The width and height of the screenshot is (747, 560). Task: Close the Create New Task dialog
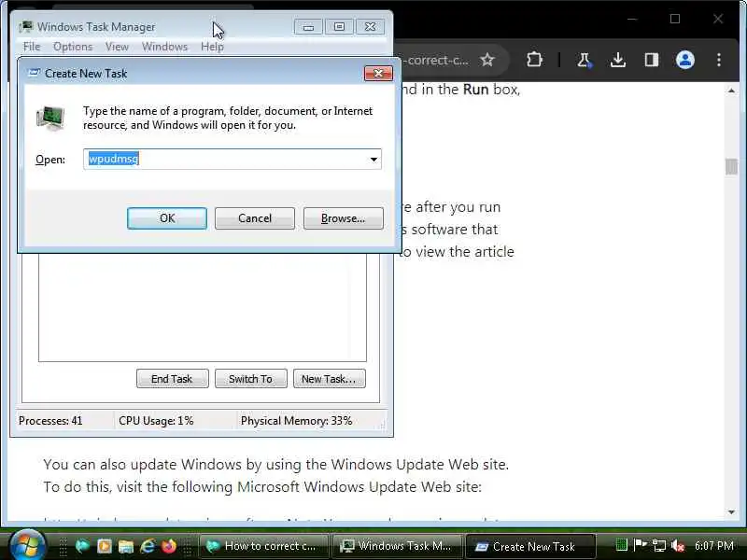click(378, 74)
